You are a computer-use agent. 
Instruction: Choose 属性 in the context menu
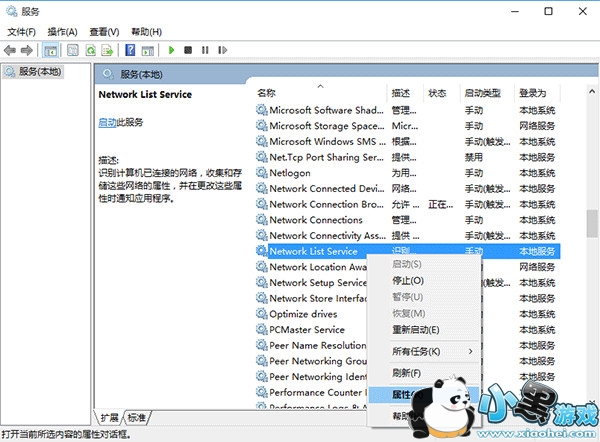click(424, 395)
